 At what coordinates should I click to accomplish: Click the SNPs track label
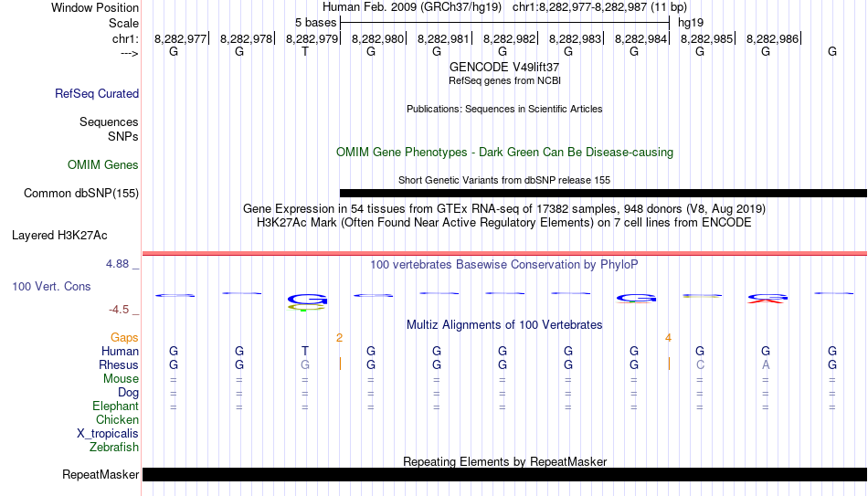(123, 136)
